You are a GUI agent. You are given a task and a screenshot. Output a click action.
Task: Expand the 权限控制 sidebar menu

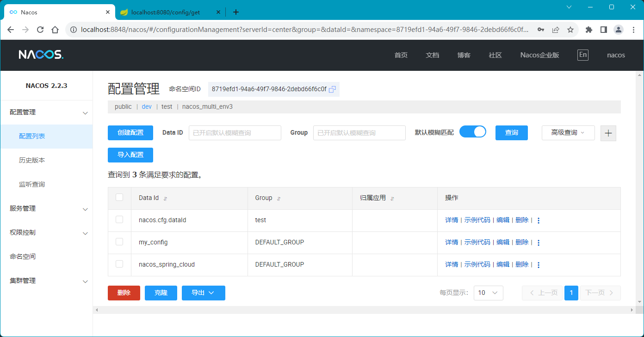coord(46,233)
